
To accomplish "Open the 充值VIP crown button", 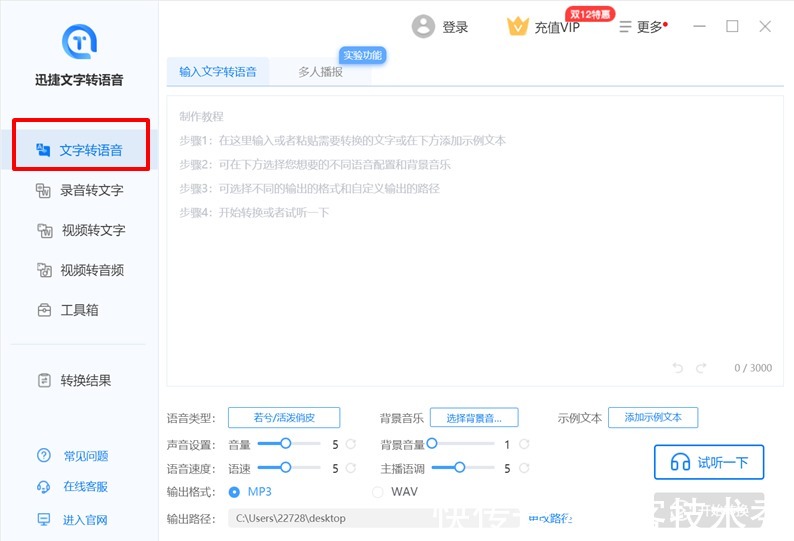I will pyautogui.click(x=543, y=26).
